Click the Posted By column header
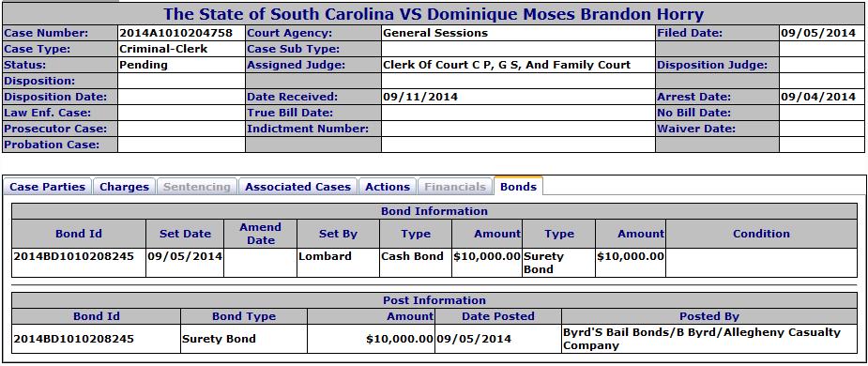 point(709,316)
